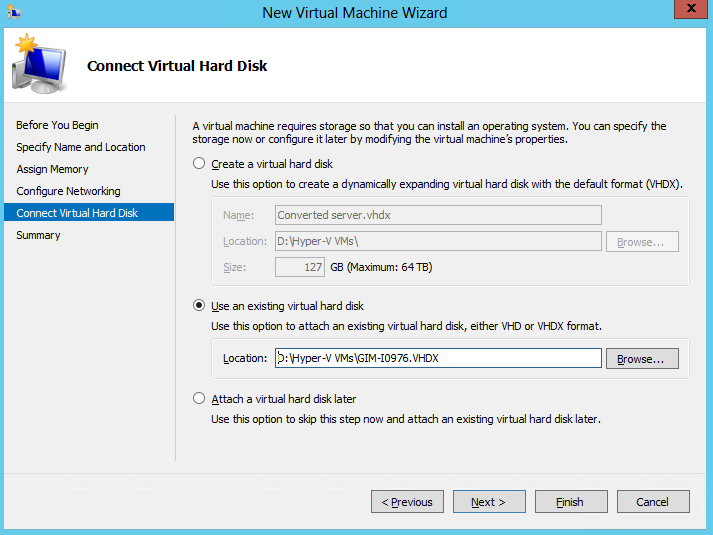
Task: Click the Name field showing Converted server.vhdx
Action: (438, 215)
